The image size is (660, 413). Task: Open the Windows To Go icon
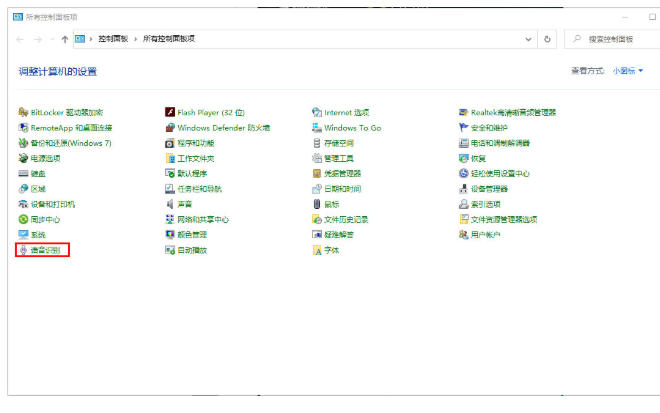(317, 127)
